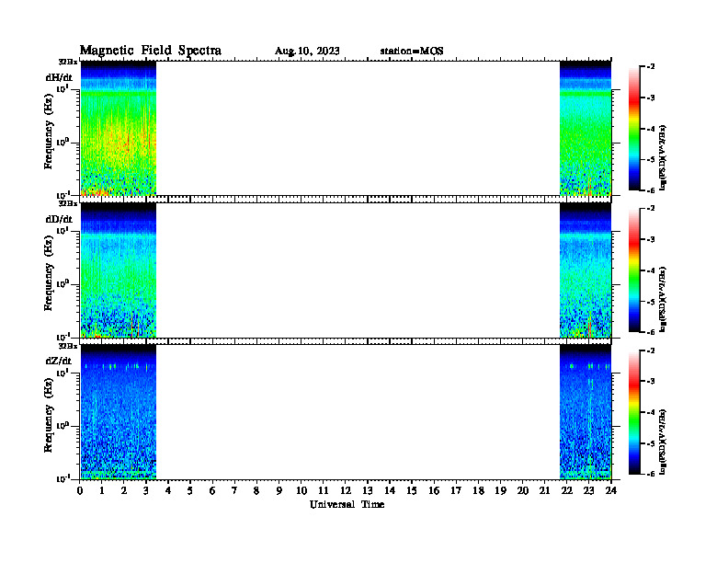Click the date "Aug. 10, 2023"
Viewport: 728px width, 563px height.
[307, 52]
